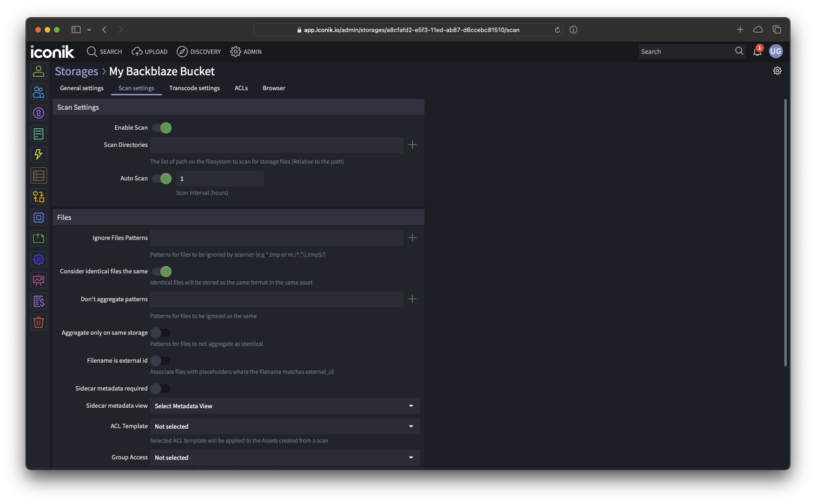Disable the Enable Scan toggle

[162, 128]
